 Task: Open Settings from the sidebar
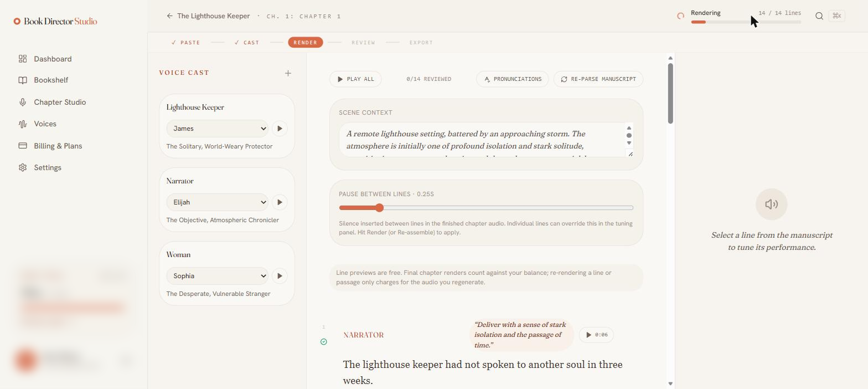pyautogui.click(x=48, y=167)
